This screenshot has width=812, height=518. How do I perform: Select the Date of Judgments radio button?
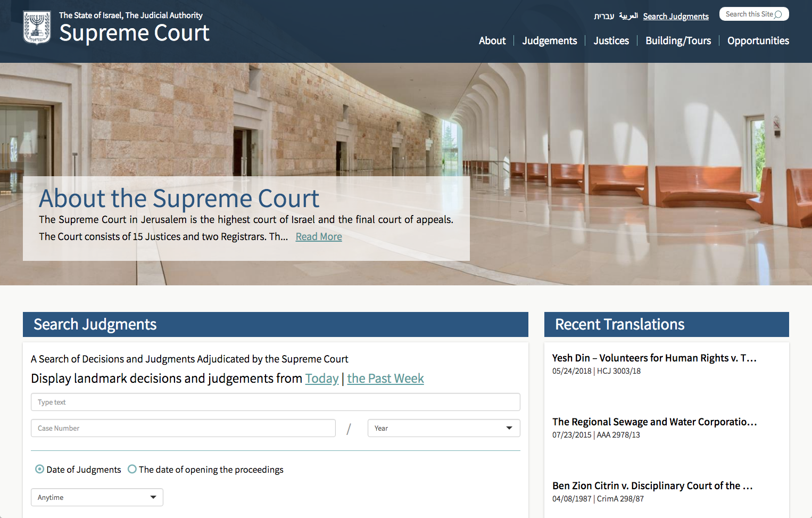(39, 469)
